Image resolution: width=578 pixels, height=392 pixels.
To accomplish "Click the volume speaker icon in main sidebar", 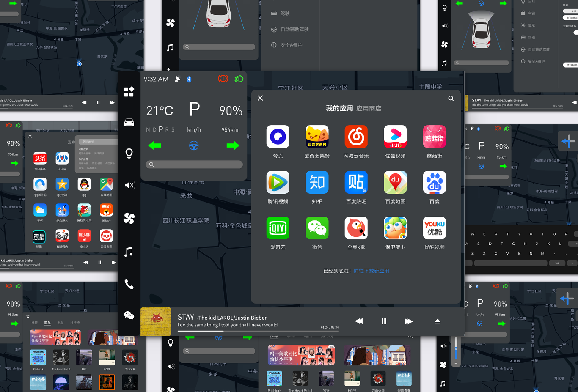I will tap(129, 185).
